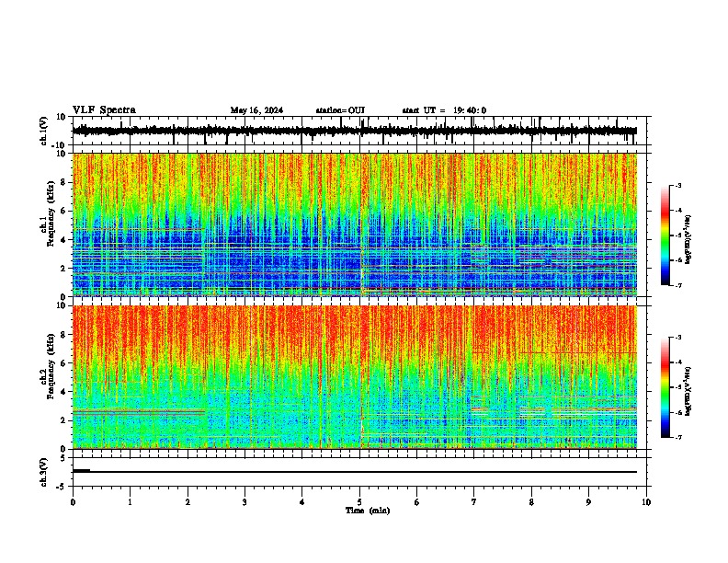The width and height of the screenshot is (728, 563).
Task: Click the "-10" tick on the ch.1(V) axis
Action: tap(60, 145)
